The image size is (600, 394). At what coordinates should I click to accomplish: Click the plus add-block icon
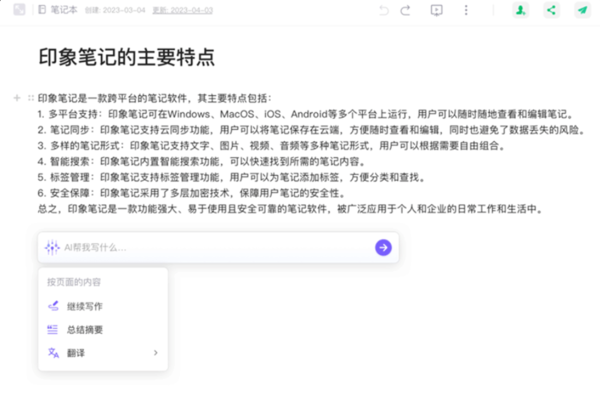17,98
